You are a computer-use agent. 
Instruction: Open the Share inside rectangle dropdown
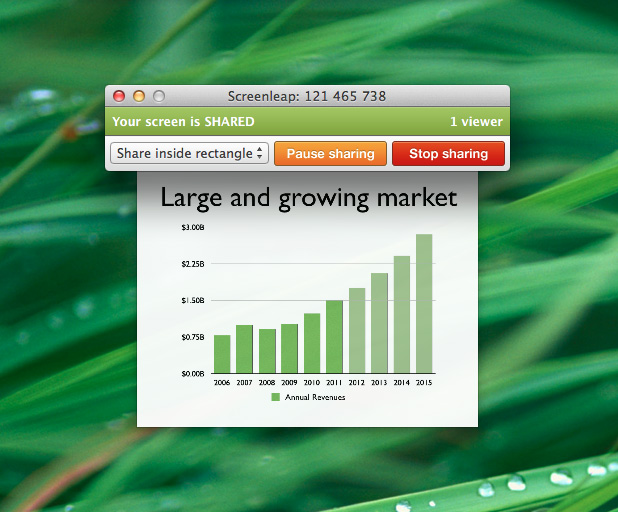(x=189, y=154)
